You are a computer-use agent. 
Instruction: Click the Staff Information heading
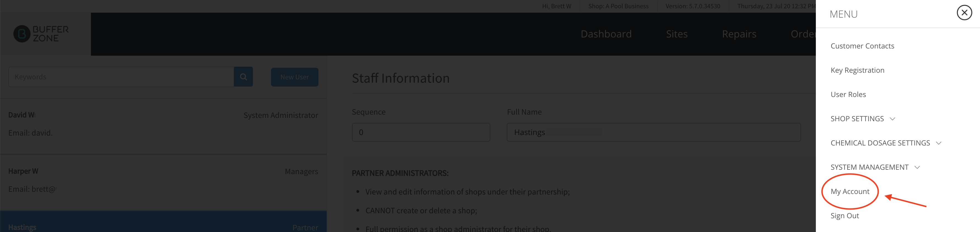pos(400,78)
